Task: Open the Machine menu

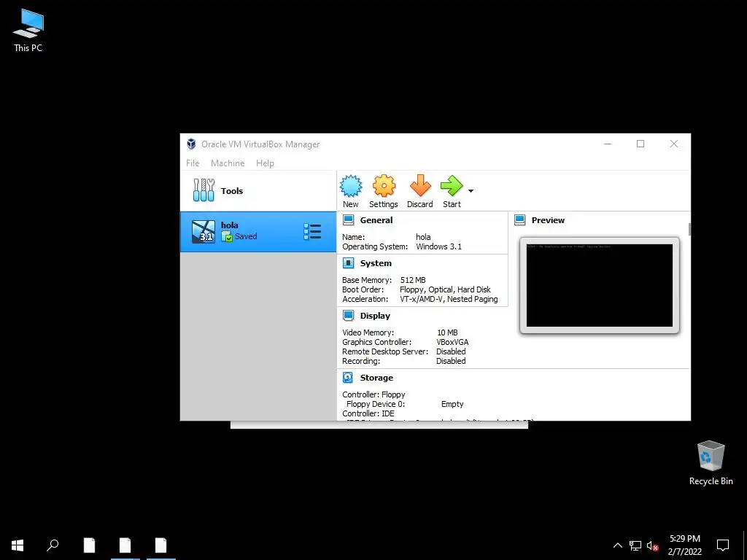Action: (228, 163)
